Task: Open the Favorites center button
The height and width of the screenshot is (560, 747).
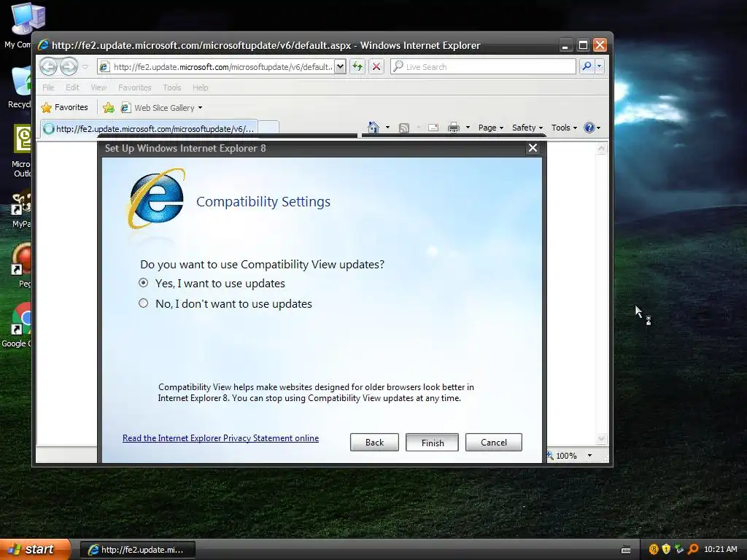Action: [65, 108]
